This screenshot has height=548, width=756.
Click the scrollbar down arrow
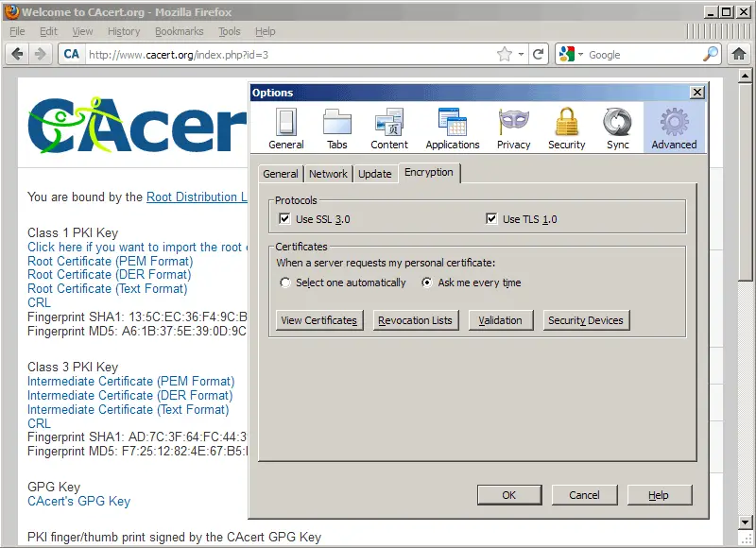[746, 522]
